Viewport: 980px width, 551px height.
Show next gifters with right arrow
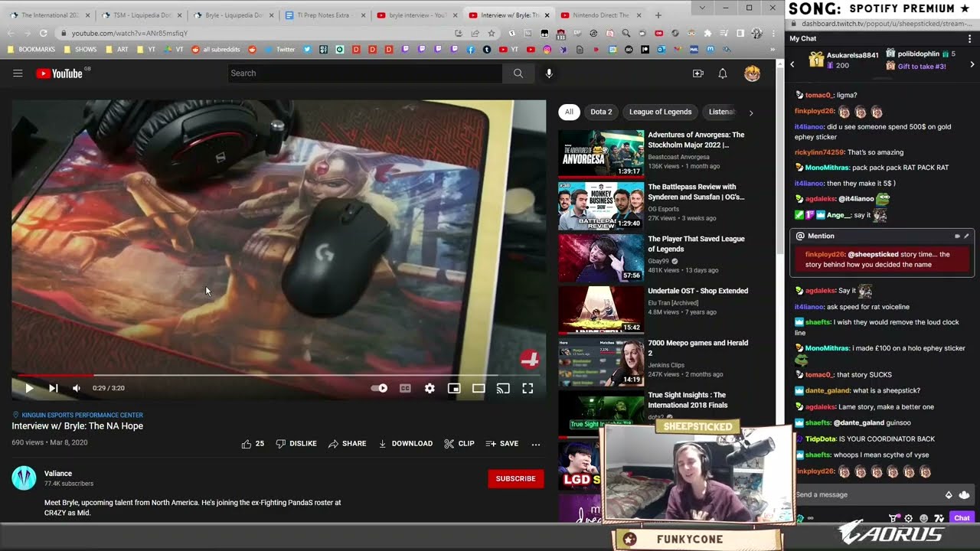point(972,64)
